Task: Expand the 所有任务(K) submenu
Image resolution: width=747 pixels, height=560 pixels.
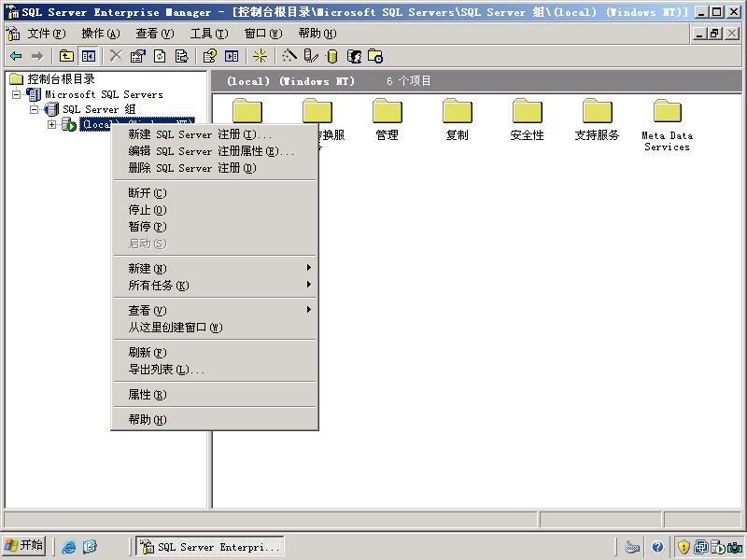Action: (x=215, y=286)
